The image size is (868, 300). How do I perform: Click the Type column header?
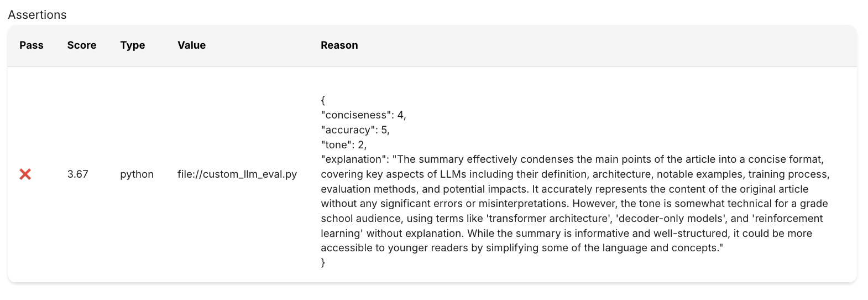(x=133, y=45)
